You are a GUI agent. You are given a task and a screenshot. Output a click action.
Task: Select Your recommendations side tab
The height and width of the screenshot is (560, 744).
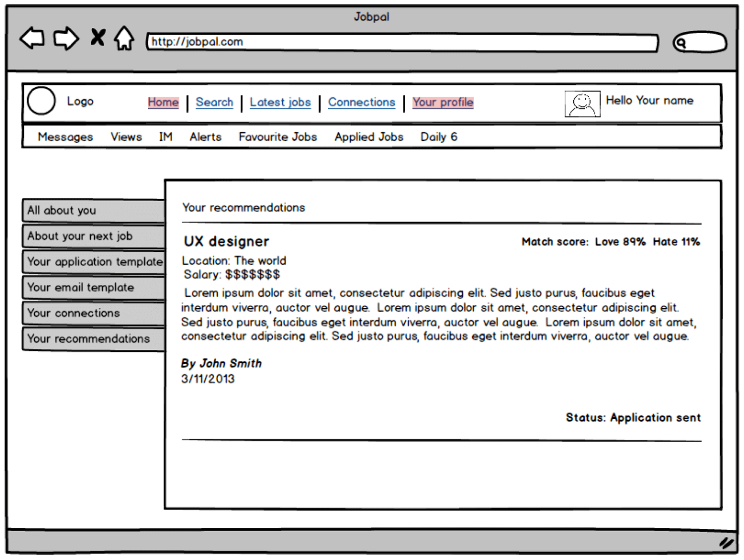click(94, 339)
